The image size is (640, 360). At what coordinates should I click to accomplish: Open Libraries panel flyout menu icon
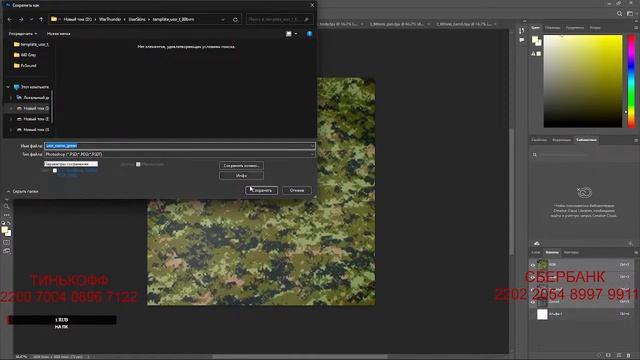(x=636, y=140)
